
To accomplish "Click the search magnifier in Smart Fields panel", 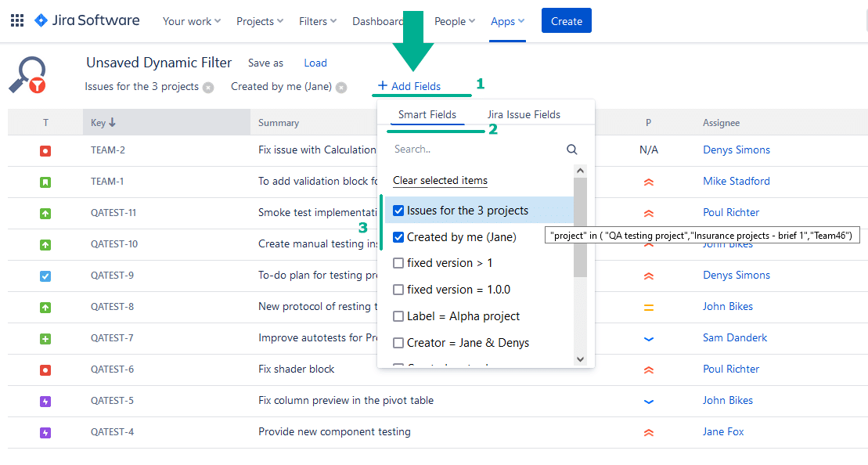I will (x=571, y=149).
